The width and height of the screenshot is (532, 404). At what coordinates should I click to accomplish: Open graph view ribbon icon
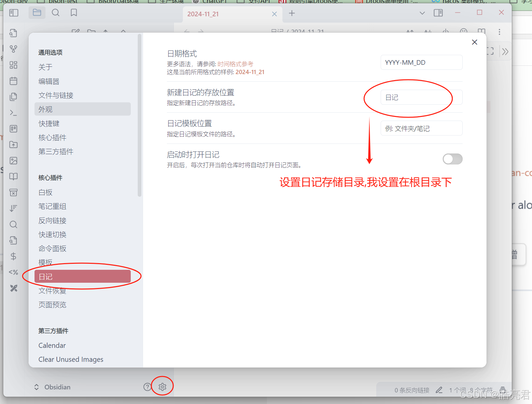pos(13,49)
